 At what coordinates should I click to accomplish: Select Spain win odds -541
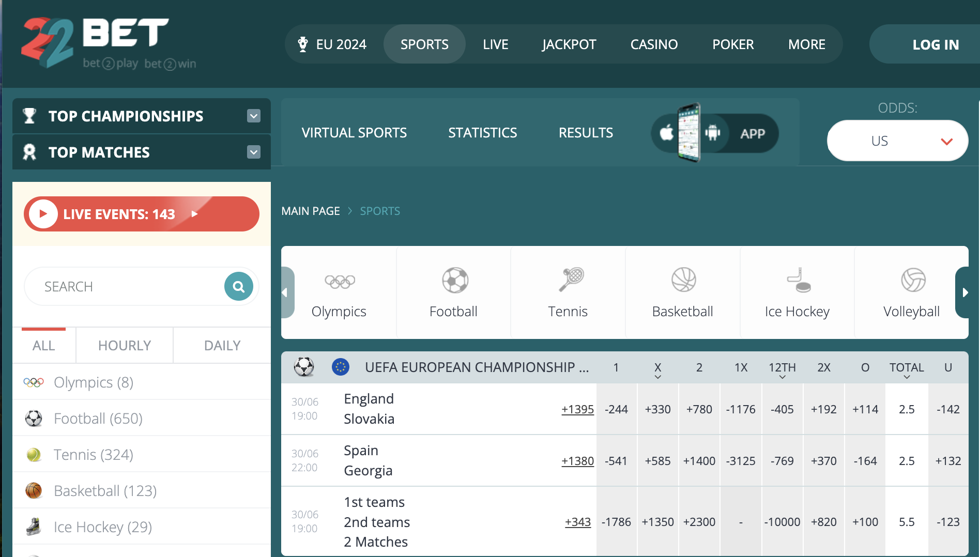(616, 461)
